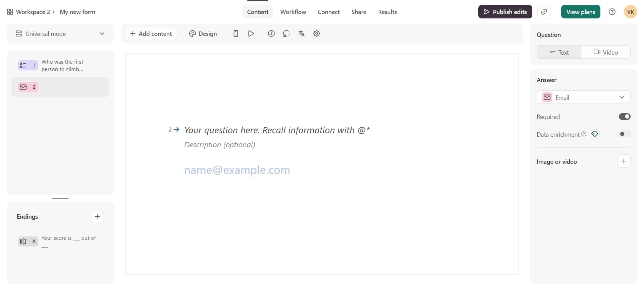
Task: Click the My new form title
Action: point(77,12)
